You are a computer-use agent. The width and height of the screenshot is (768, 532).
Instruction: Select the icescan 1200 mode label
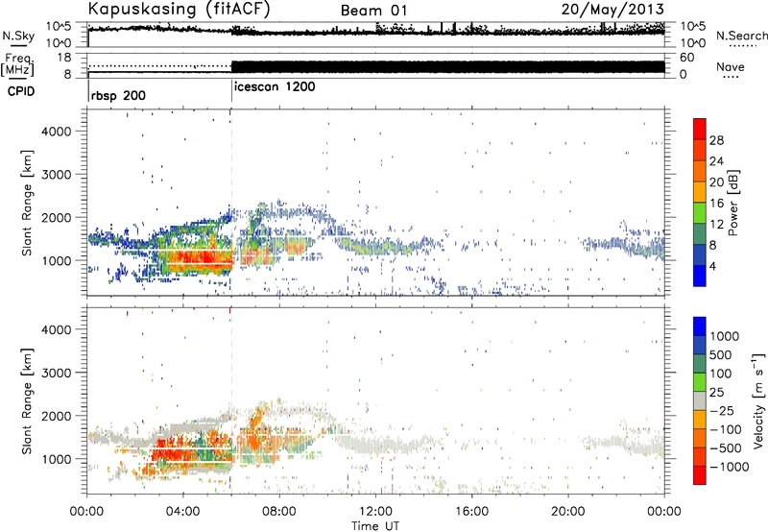pyautogui.click(x=275, y=87)
